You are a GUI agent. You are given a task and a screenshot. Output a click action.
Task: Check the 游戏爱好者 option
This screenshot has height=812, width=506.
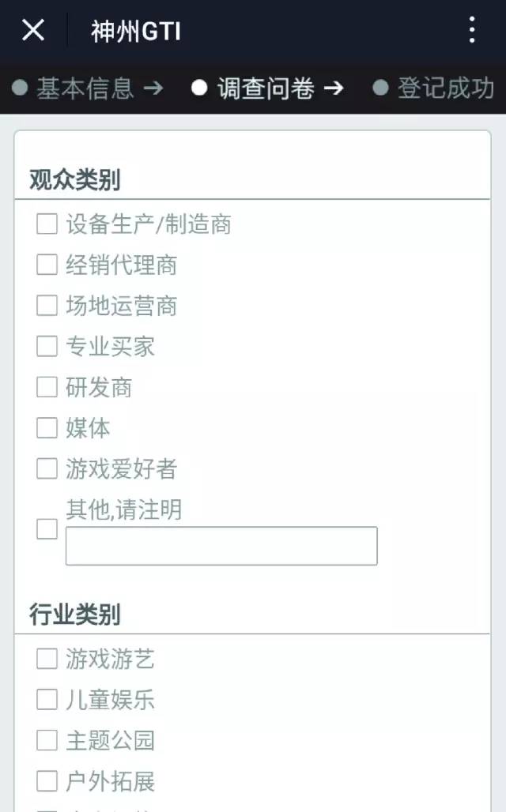pos(47,468)
